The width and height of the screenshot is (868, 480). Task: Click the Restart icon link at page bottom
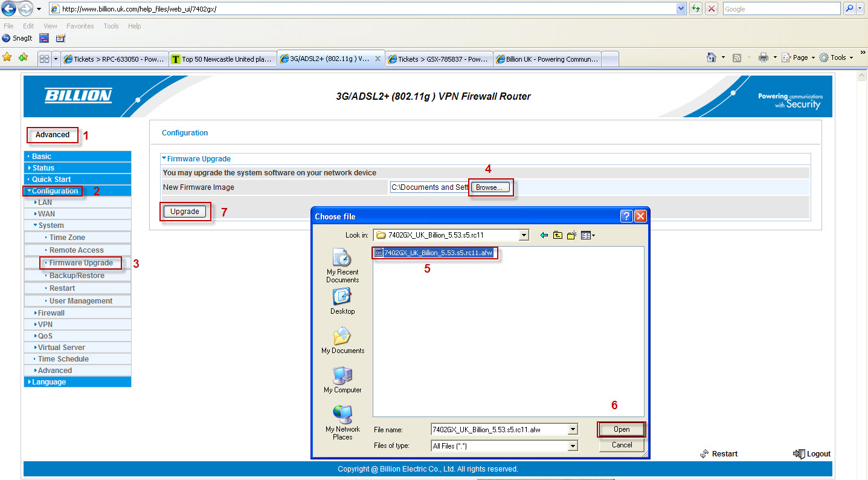click(x=719, y=453)
